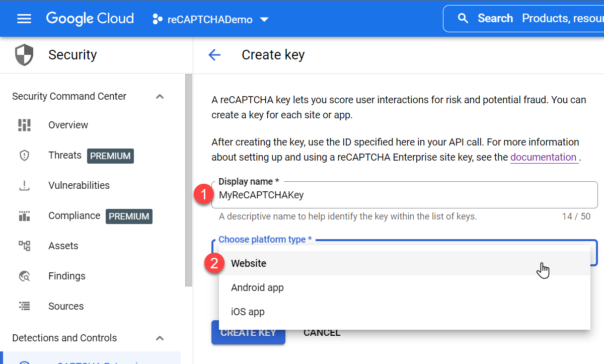
Task: Click the sidebar vertical scrollbar
Action: tap(189, 180)
